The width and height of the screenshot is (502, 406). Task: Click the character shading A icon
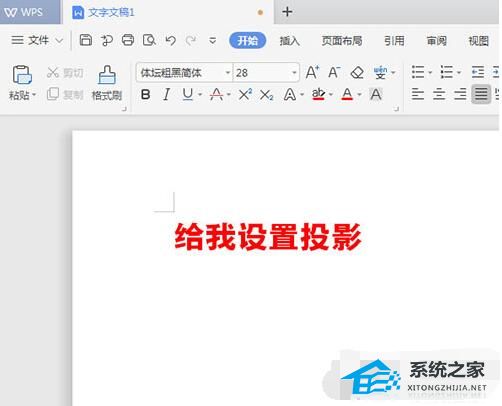[x=376, y=95]
